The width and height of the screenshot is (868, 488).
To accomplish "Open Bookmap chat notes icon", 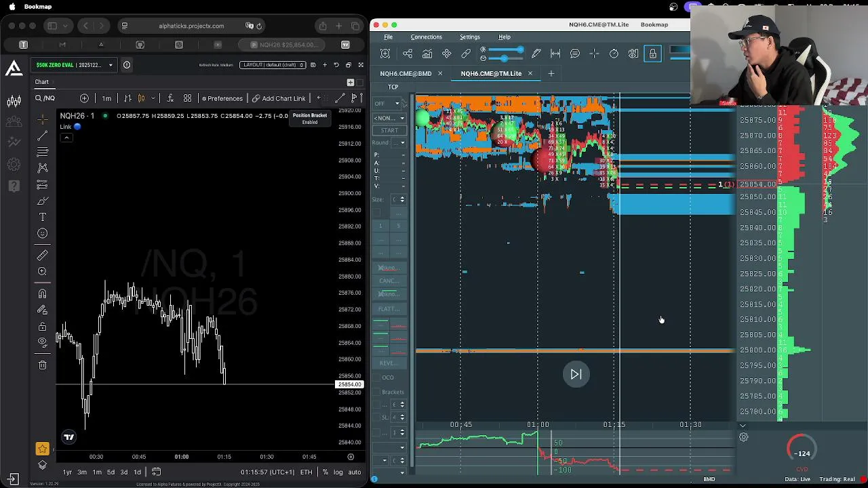I will pos(574,54).
